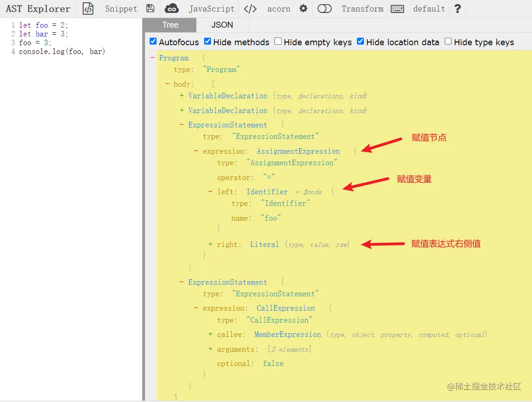Expand the callee MemberExpression node
The width and height of the screenshot is (532, 402).
(x=211, y=334)
